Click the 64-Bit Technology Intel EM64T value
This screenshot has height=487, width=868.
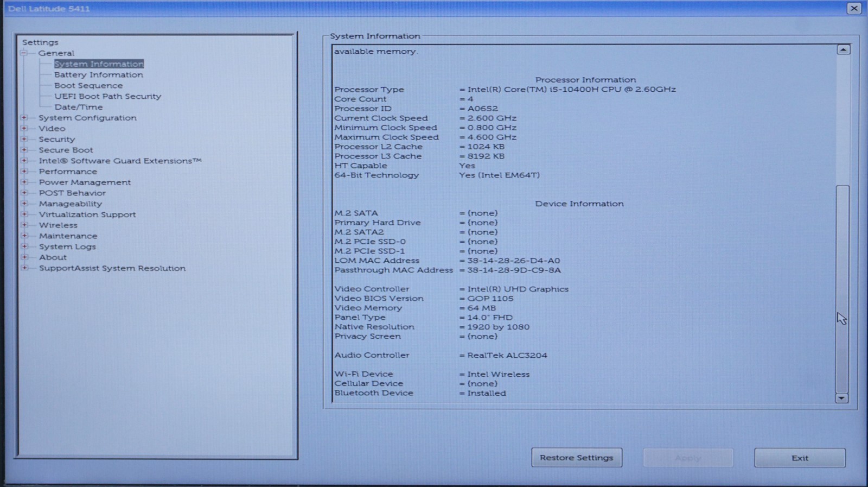coord(500,175)
